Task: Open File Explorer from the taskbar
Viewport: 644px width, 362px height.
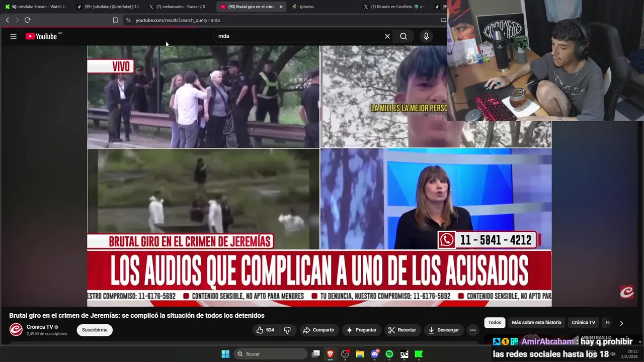Action: tap(360, 354)
